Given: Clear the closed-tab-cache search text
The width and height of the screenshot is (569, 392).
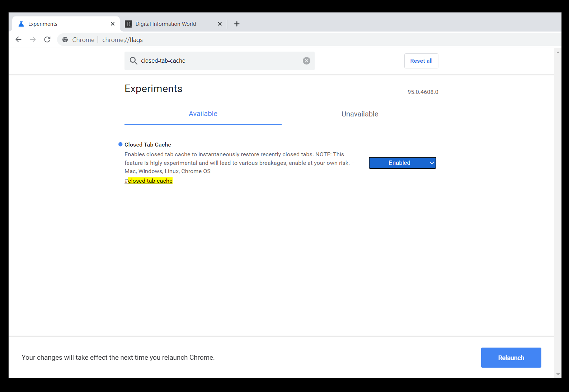Looking at the screenshot, I should pyautogui.click(x=306, y=61).
